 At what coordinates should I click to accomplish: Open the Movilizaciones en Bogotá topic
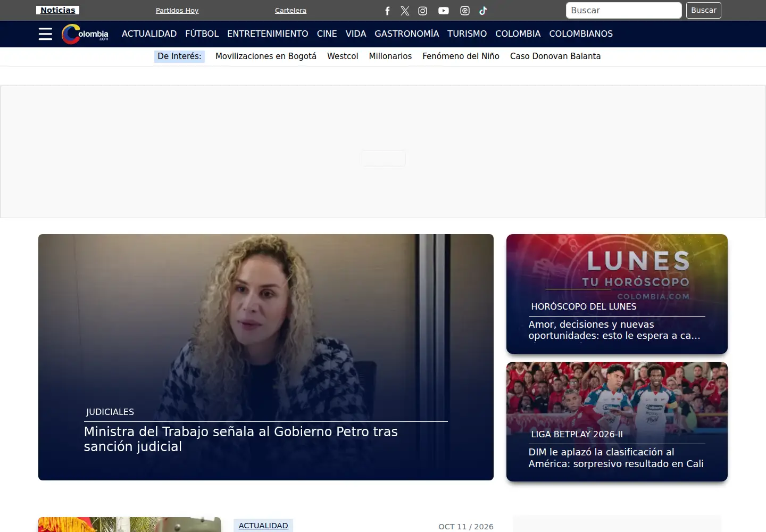click(x=266, y=56)
